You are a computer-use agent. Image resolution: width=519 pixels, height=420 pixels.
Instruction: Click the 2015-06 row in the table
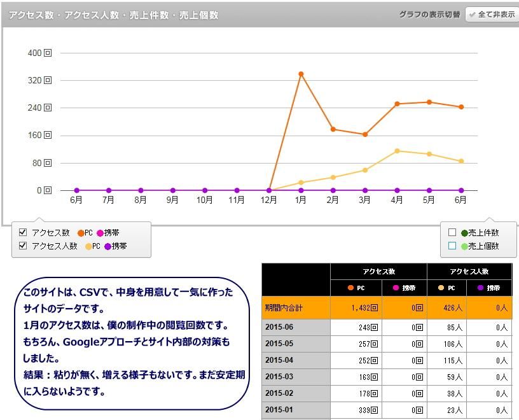(296, 327)
